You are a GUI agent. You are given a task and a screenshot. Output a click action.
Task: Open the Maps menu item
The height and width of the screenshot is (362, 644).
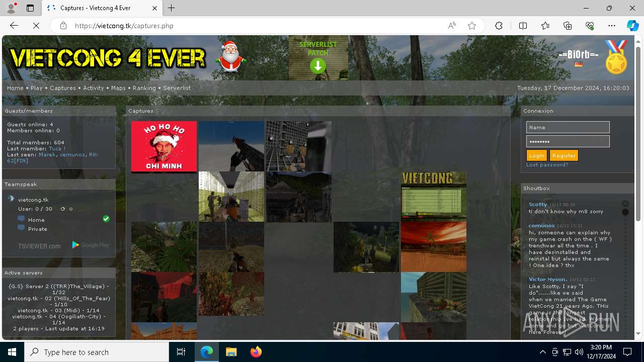click(118, 88)
